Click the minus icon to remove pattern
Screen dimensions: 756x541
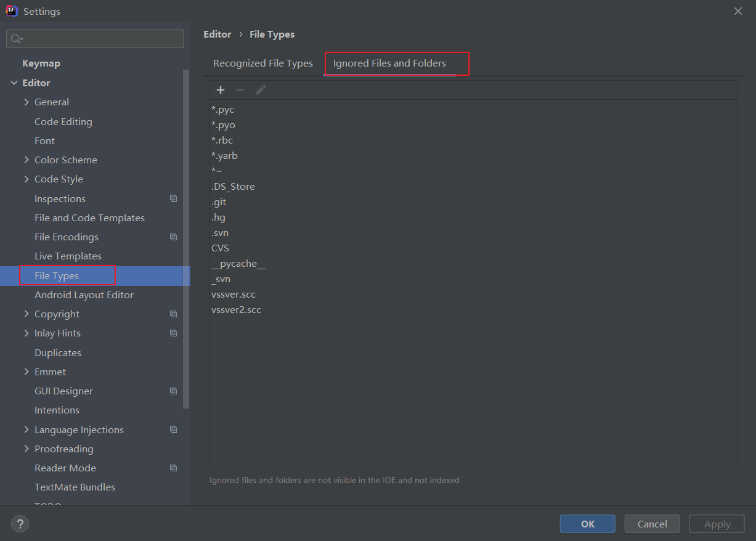click(x=240, y=90)
